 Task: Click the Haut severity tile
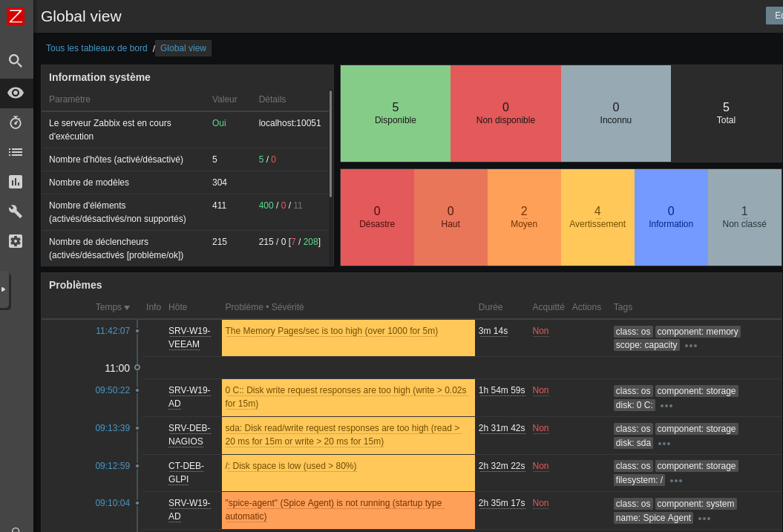point(451,217)
